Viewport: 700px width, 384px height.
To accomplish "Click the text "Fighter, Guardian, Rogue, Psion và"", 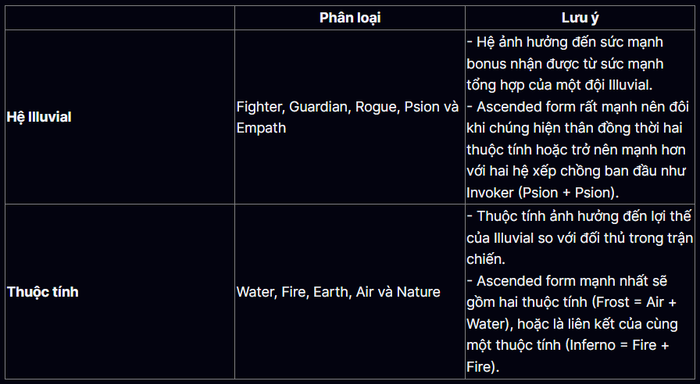I will point(347,107).
